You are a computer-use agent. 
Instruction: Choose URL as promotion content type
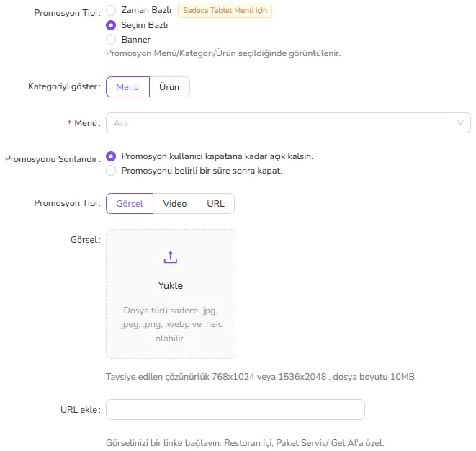point(215,203)
